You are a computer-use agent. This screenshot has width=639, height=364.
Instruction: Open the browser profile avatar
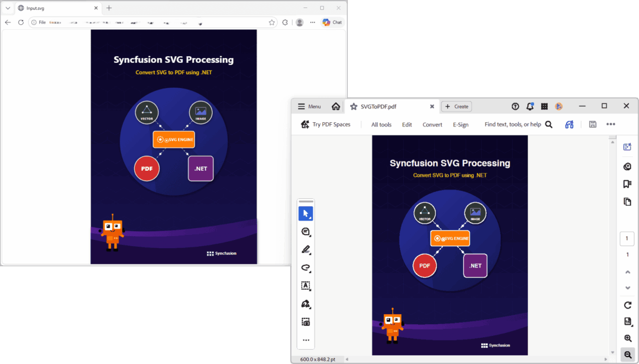(x=300, y=22)
